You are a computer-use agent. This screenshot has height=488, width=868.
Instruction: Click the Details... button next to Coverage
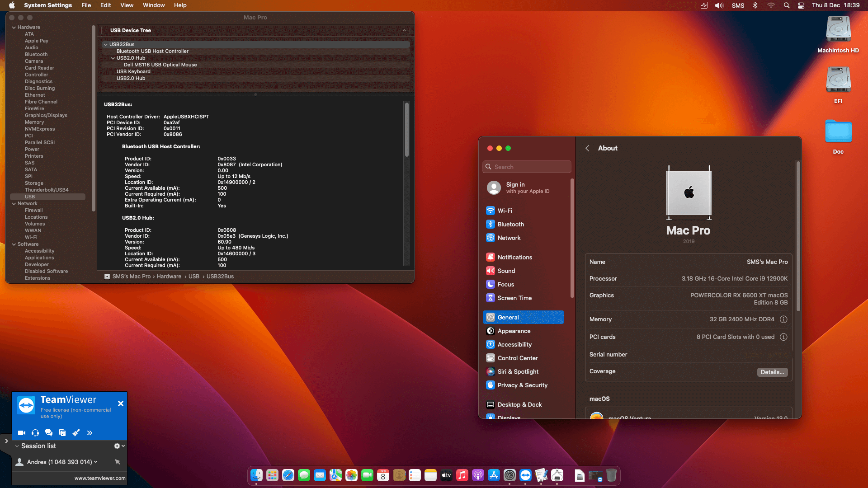pos(772,372)
